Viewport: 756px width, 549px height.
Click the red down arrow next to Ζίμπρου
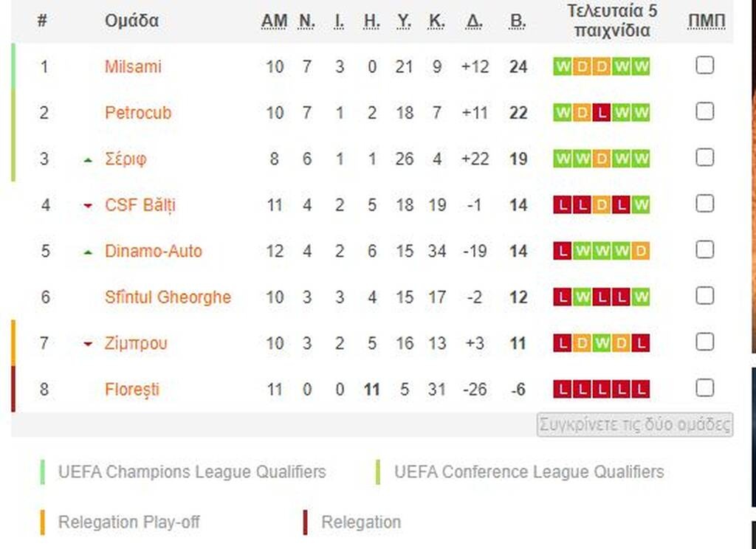pyautogui.click(x=88, y=344)
